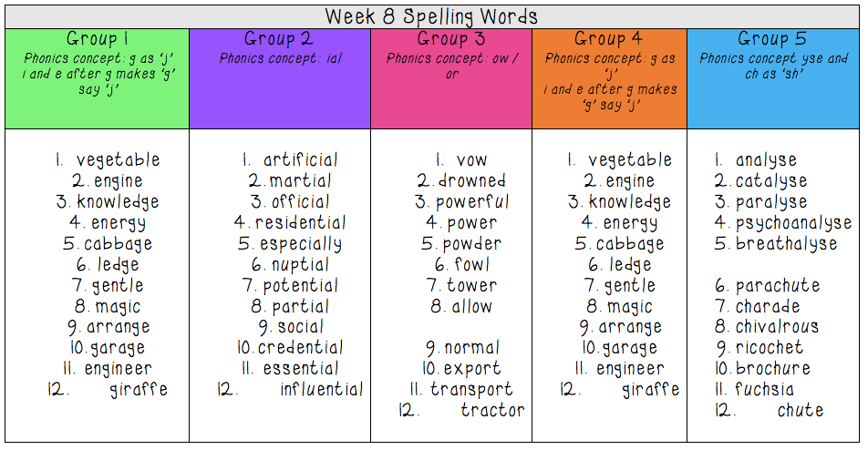Select the word "influential"
Image resolution: width=868 pixels, height=450 pixels.
tap(321, 390)
